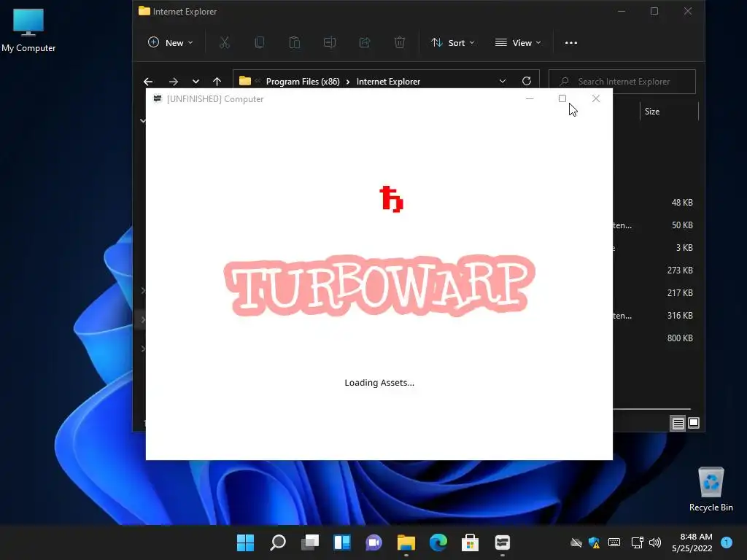This screenshot has height=560, width=747.
Task: Open the Chat taskbar icon
Action: 374,542
